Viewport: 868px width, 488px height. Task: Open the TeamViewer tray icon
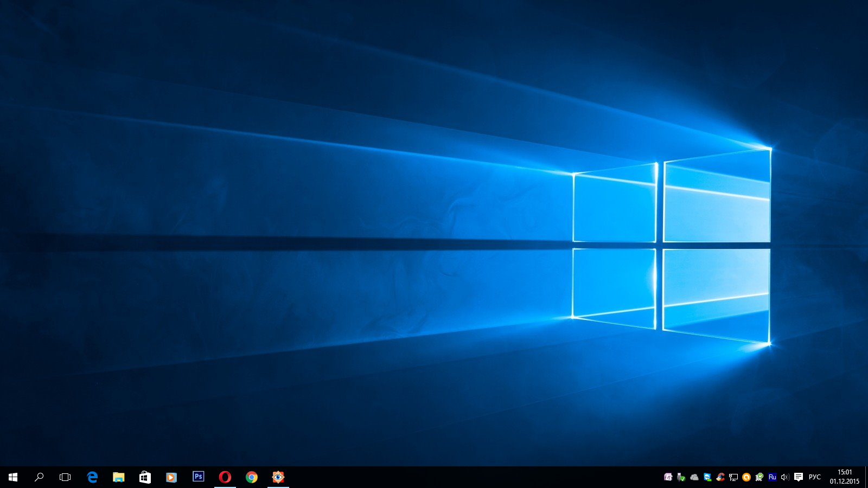[x=707, y=477]
